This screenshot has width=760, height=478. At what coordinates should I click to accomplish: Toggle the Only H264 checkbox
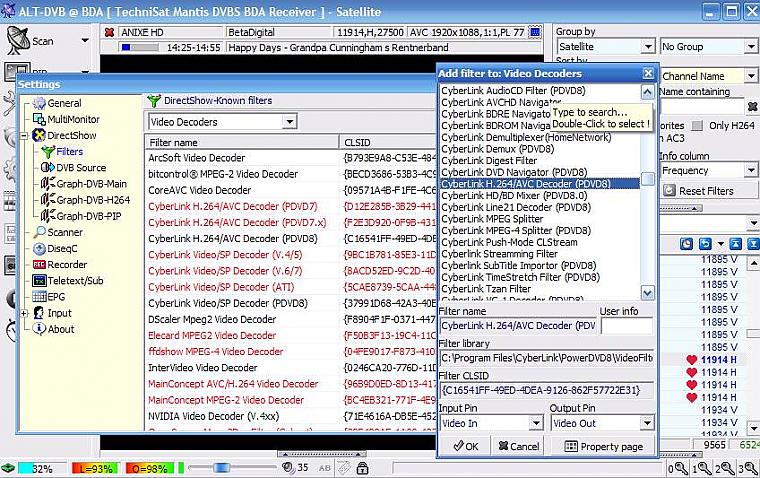(699, 125)
